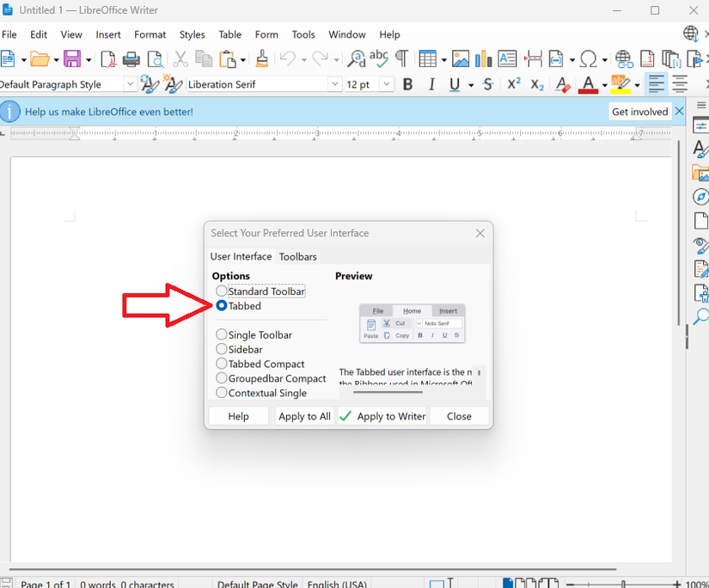Toggle Print Preview icon

[x=155, y=58]
